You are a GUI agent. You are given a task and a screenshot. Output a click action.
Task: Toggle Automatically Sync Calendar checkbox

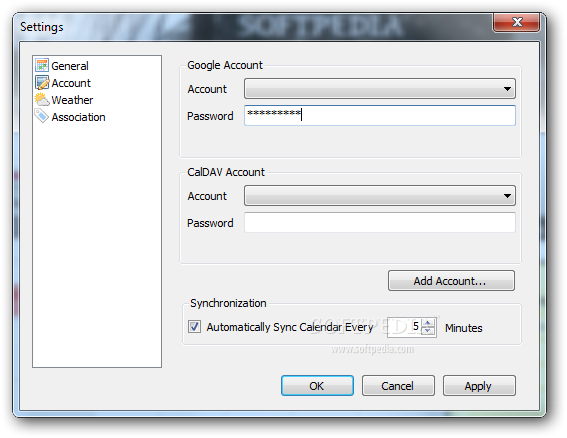(x=194, y=327)
